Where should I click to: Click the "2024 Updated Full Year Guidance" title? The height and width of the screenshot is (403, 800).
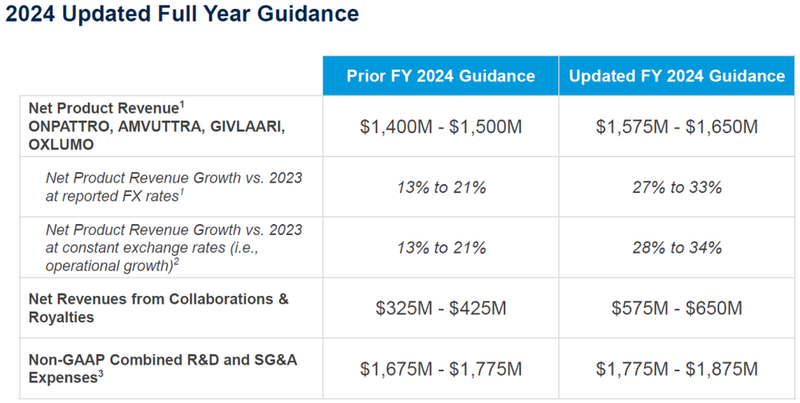179,16
